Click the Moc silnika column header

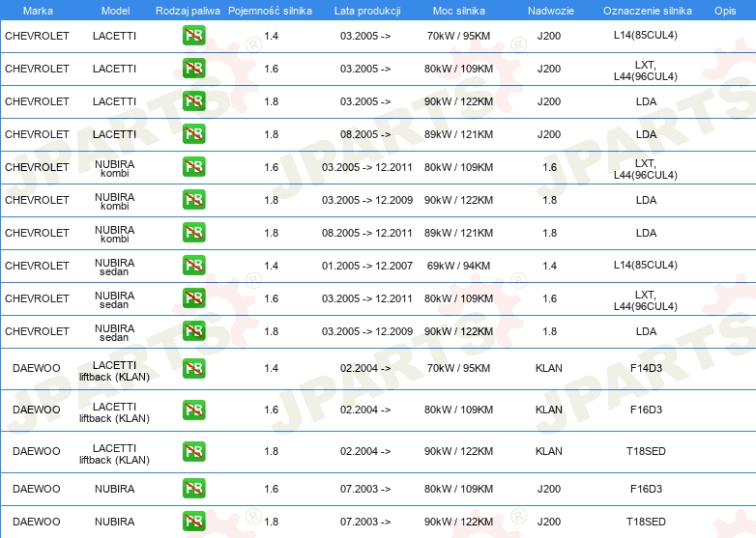(459, 11)
